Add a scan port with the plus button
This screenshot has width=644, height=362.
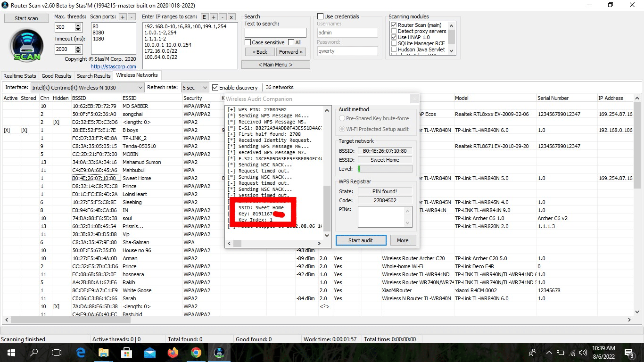(123, 17)
